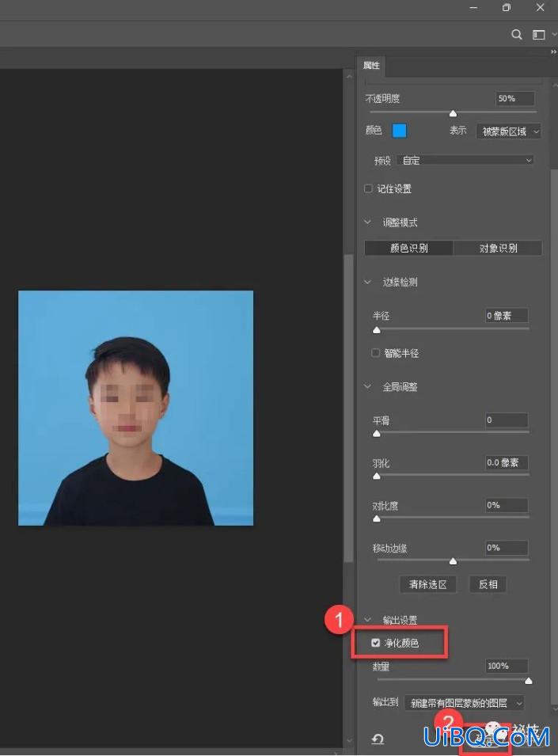Click the 移动边缘 slider handle
The width and height of the screenshot is (558, 756).
[453, 561]
